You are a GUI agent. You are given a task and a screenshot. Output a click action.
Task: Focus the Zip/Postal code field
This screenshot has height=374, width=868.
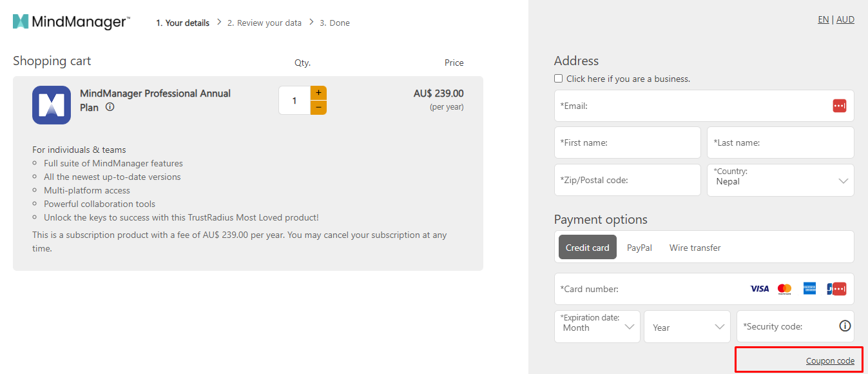pyautogui.click(x=627, y=180)
